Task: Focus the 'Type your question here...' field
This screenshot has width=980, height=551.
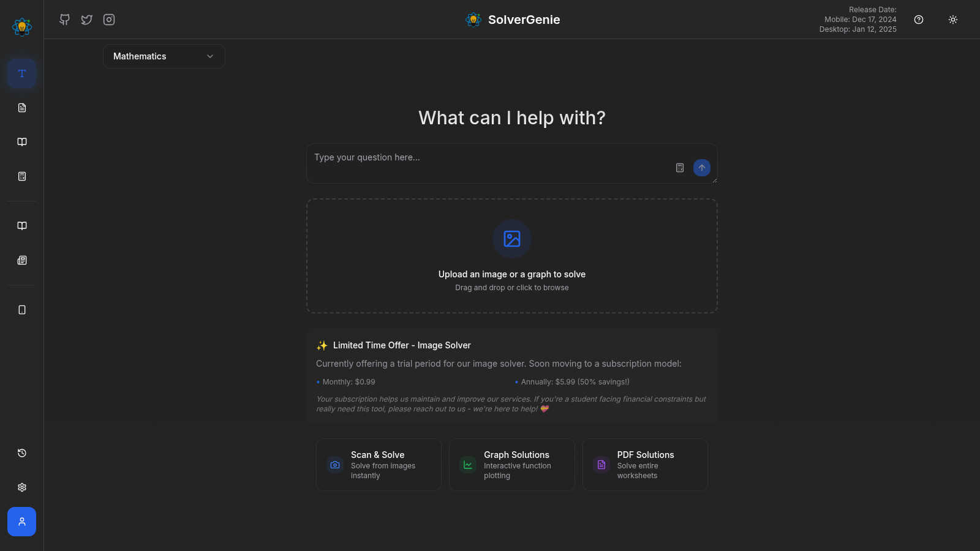Action: [x=512, y=163]
